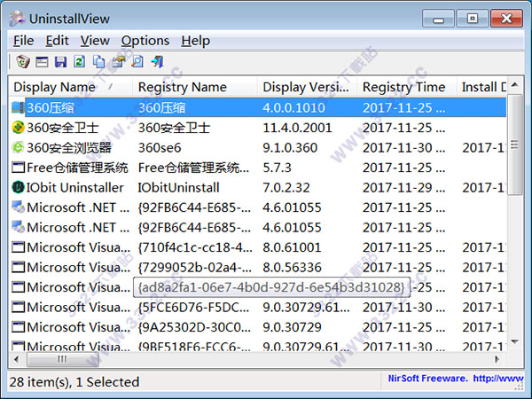Select the 360安全卫士 display name
Viewport: 532px width, 399px height.
[x=62, y=128]
